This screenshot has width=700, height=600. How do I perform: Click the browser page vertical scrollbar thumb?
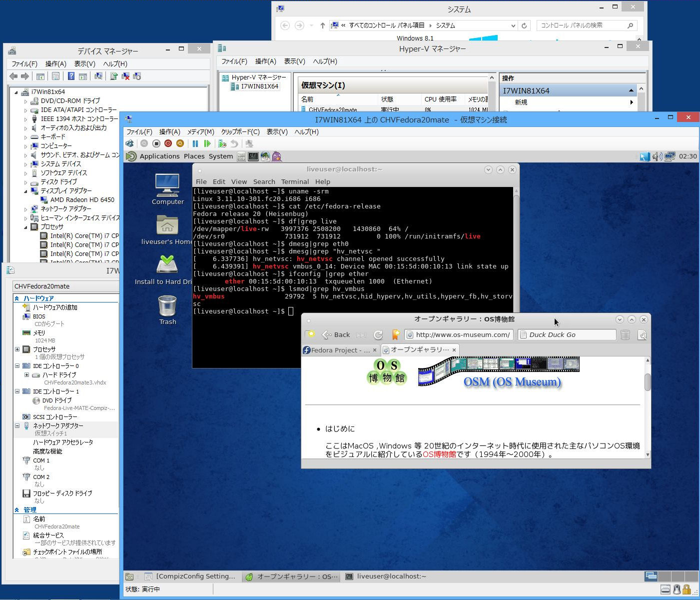click(648, 382)
